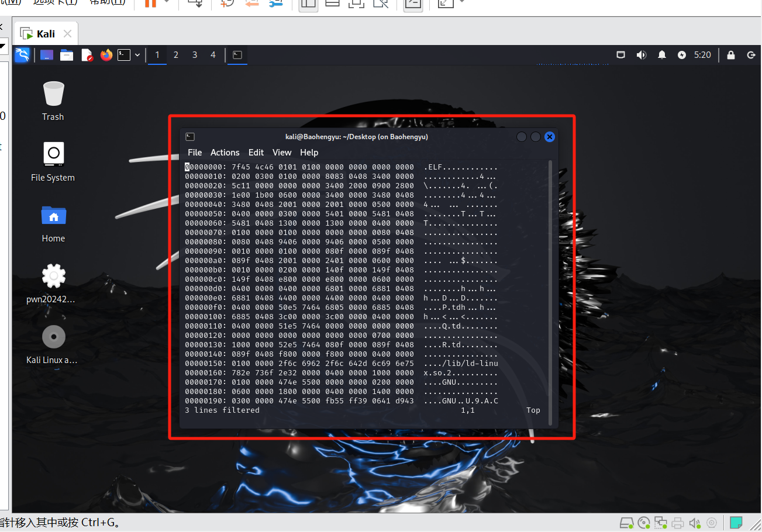Screen dimensions: 762x532
Task: Click the VMware hard disk status icon
Action: 626,523
